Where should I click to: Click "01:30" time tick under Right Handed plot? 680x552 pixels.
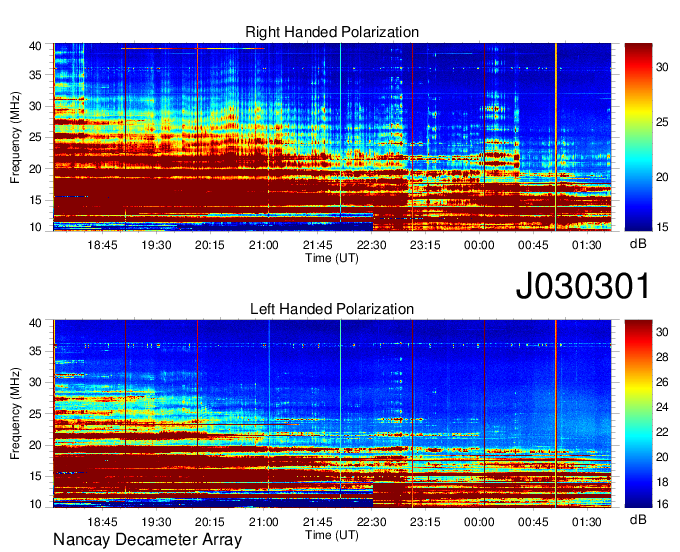587,245
